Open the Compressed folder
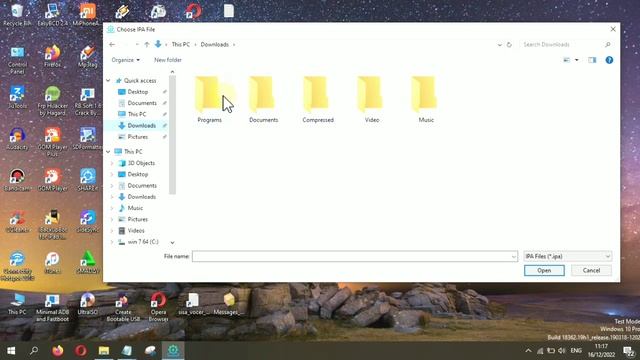Screen dimensions: 640x360 (x=318, y=99)
